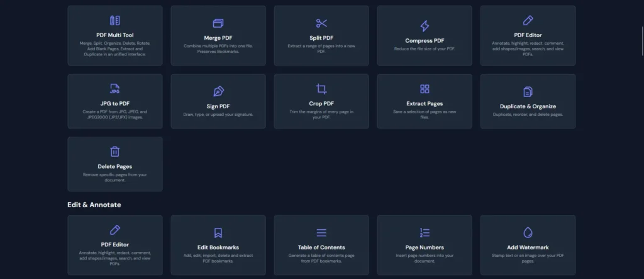
Task: Click 'Combine multiple PDFs into one file' text
Action: tap(218, 48)
